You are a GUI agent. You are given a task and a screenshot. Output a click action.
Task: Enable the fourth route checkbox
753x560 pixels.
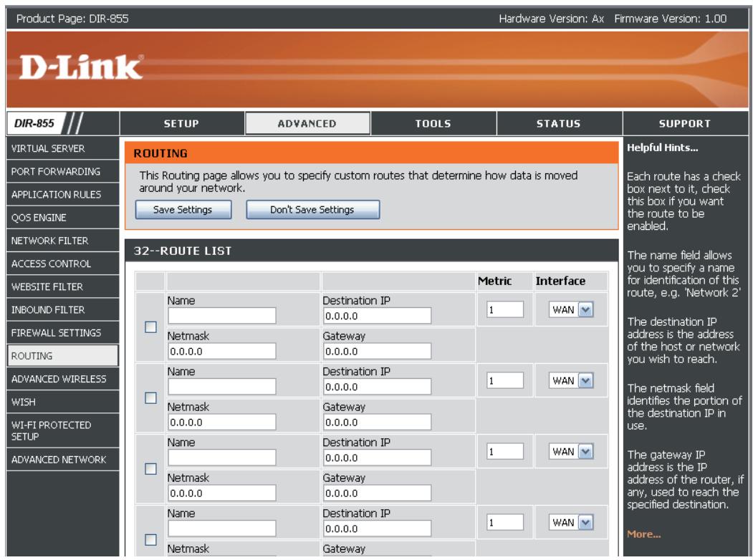pyautogui.click(x=150, y=540)
